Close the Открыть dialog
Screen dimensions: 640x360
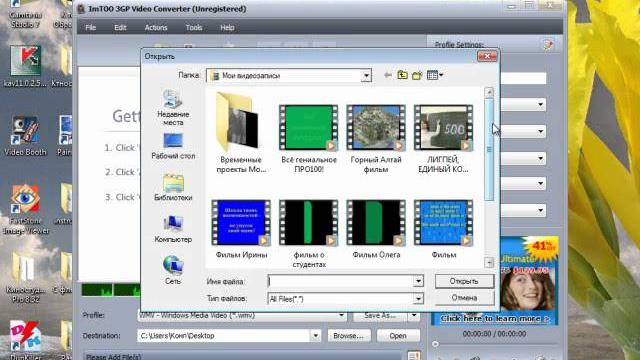click(487, 56)
